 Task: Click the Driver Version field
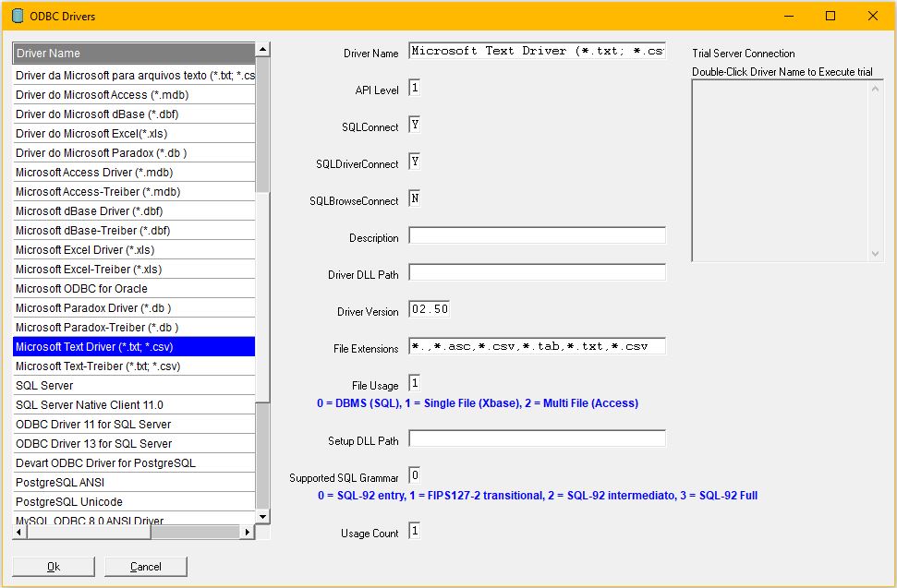pyautogui.click(x=429, y=309)
